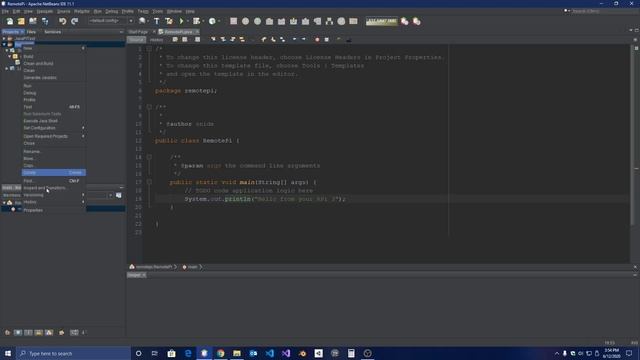This screenshot has height=360, width=640.
Task: Click the Save All toolbar icon
Action: [45, 21]
